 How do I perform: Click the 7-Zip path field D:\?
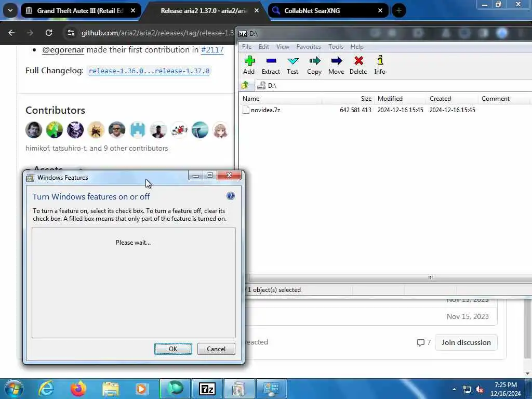pos(394,86)
